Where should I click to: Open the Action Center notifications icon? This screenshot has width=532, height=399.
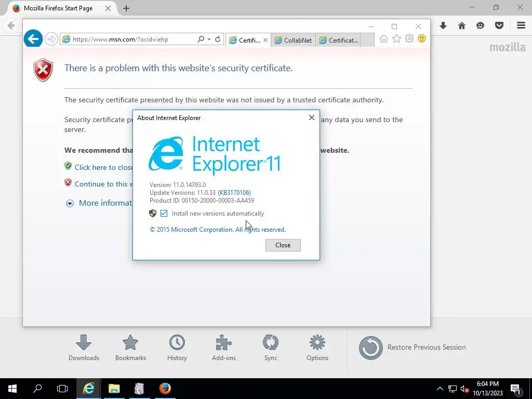[515, 389]
